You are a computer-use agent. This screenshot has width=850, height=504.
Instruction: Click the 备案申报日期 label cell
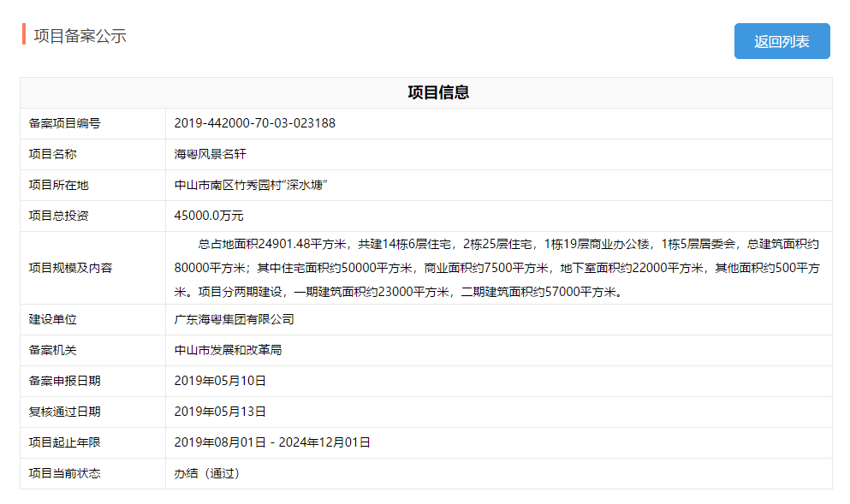92,381
